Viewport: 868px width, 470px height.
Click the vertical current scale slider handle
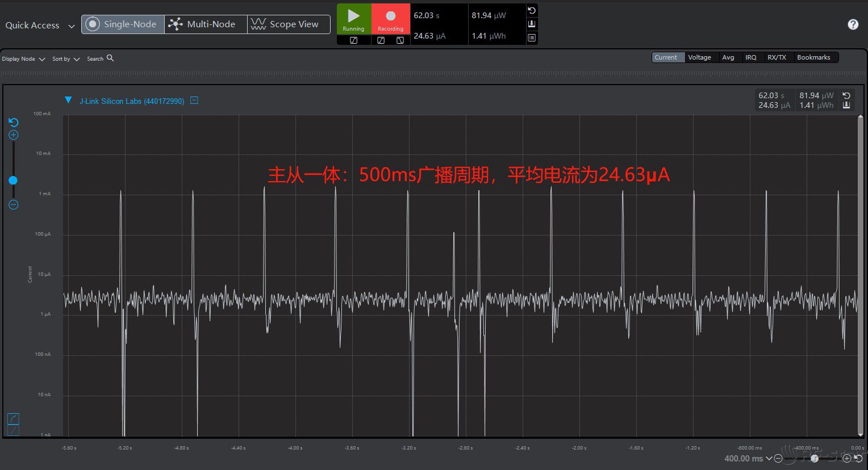13,181
